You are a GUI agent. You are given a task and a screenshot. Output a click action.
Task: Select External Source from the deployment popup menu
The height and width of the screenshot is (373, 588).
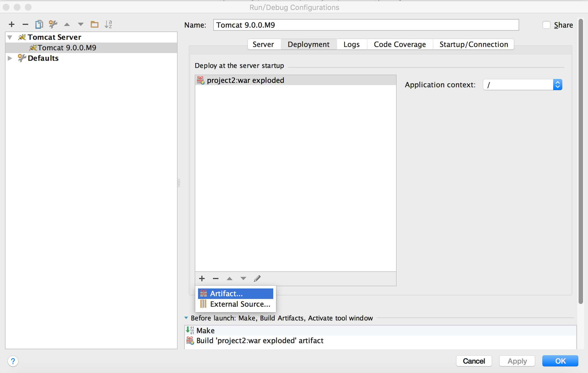point(235,304)
